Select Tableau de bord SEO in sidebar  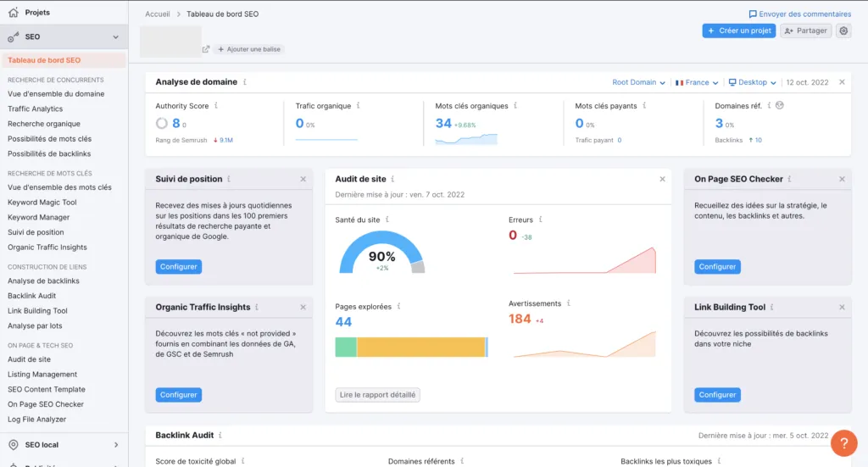(64, 60)
